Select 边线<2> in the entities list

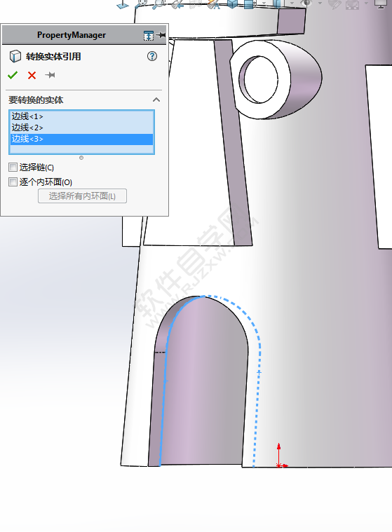tap(81, 128)
